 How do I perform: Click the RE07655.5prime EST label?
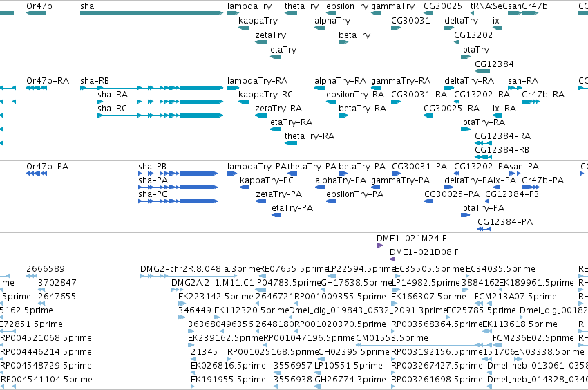coord(294,269)
